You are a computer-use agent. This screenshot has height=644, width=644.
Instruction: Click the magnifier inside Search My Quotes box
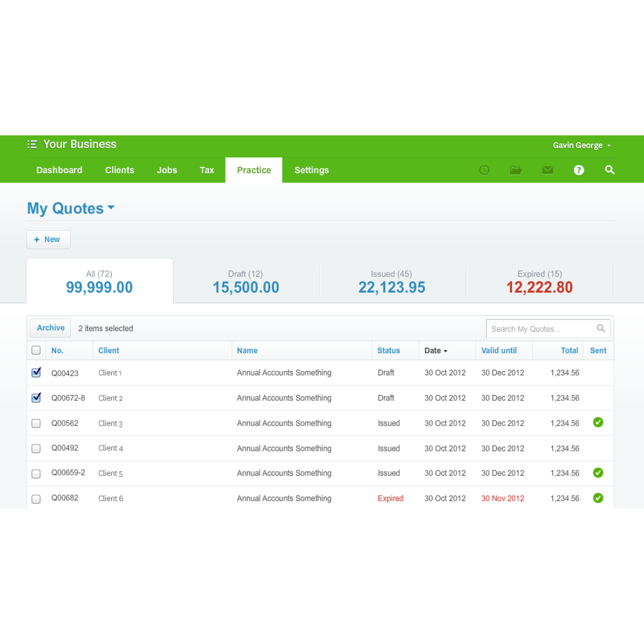pyautogui.click(x=601, y=328)
